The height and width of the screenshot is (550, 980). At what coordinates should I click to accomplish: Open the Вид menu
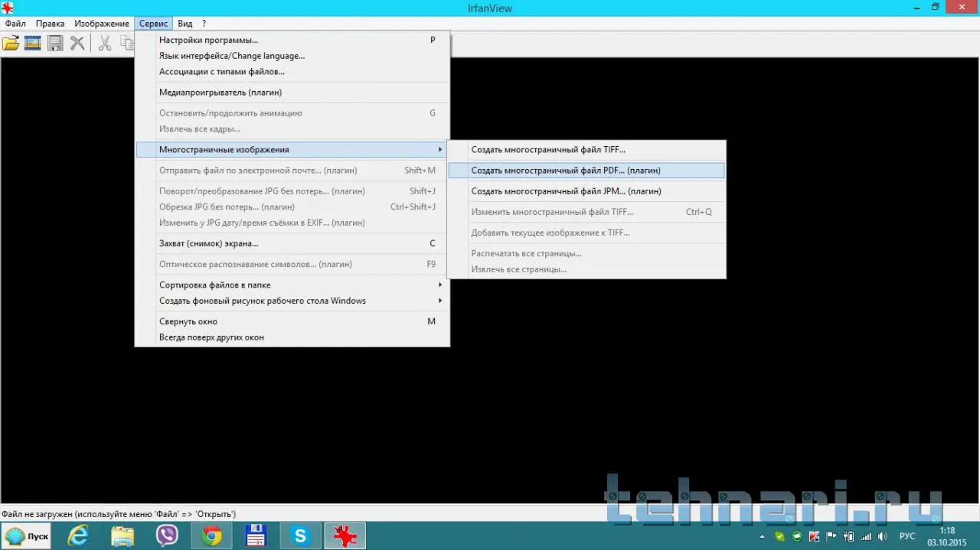point(185,24)
